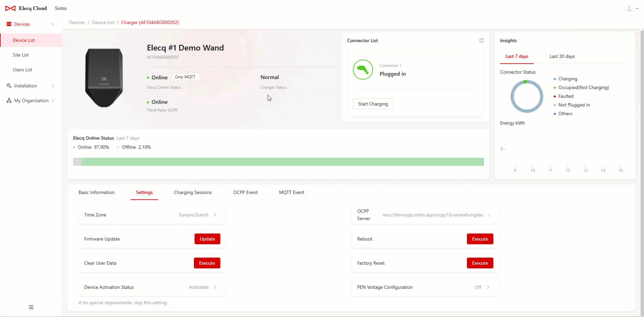The height and width of the screenshot is (317, 644).
Task: Click the Europe/Zurich time zone value
Action: [194, 215]
